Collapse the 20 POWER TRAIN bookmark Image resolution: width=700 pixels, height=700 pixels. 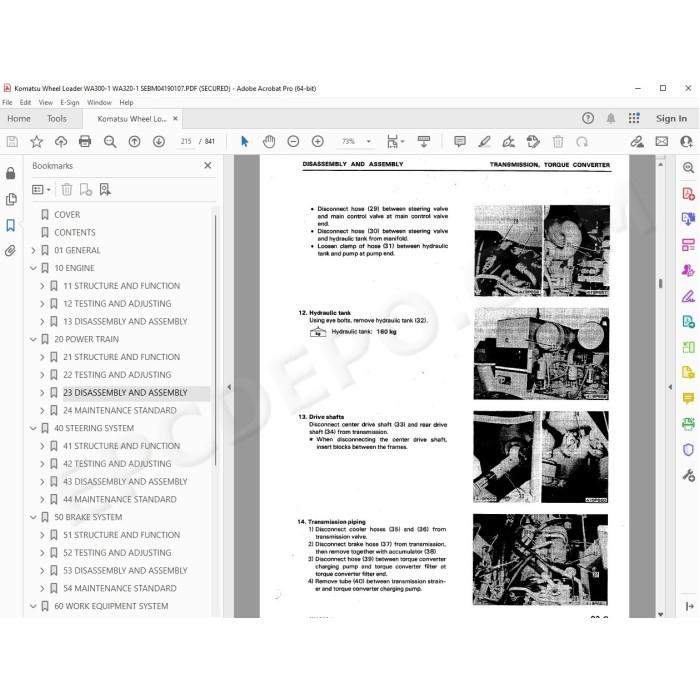click(x=33, y=339)
